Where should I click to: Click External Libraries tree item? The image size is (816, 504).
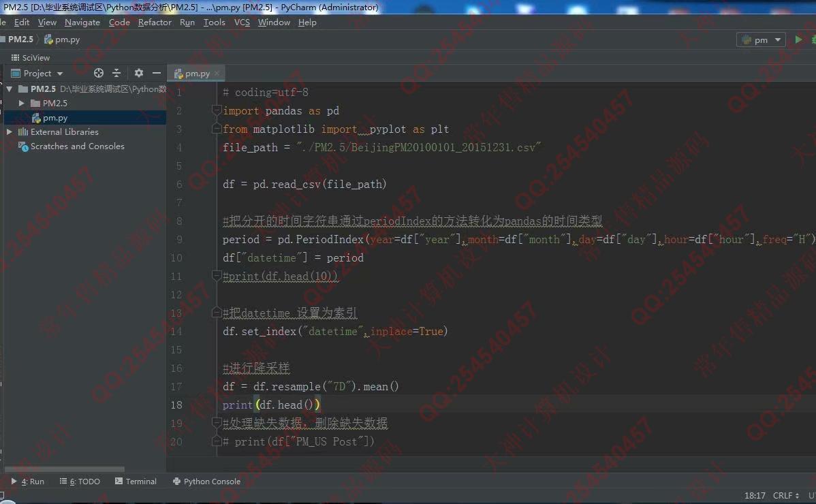point(64,132)
